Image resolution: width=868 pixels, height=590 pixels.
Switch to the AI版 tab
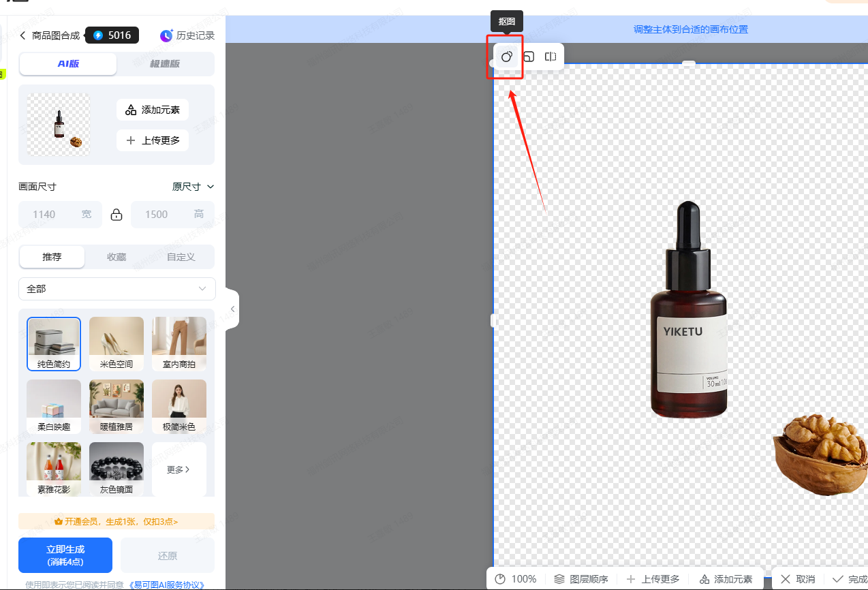68,64
